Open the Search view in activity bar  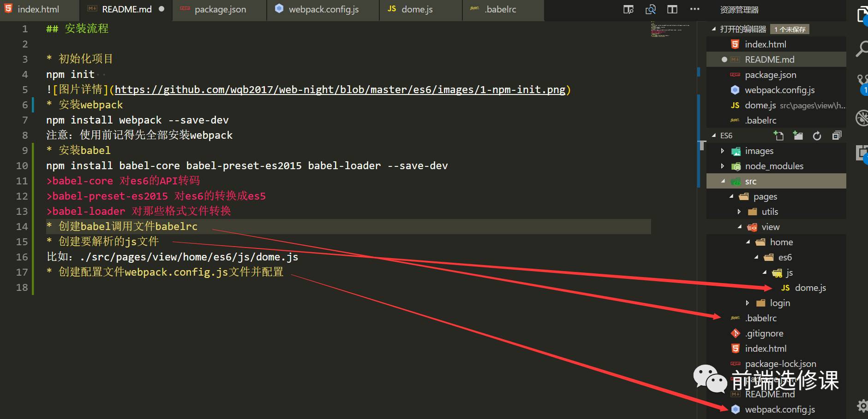[861, 48]
